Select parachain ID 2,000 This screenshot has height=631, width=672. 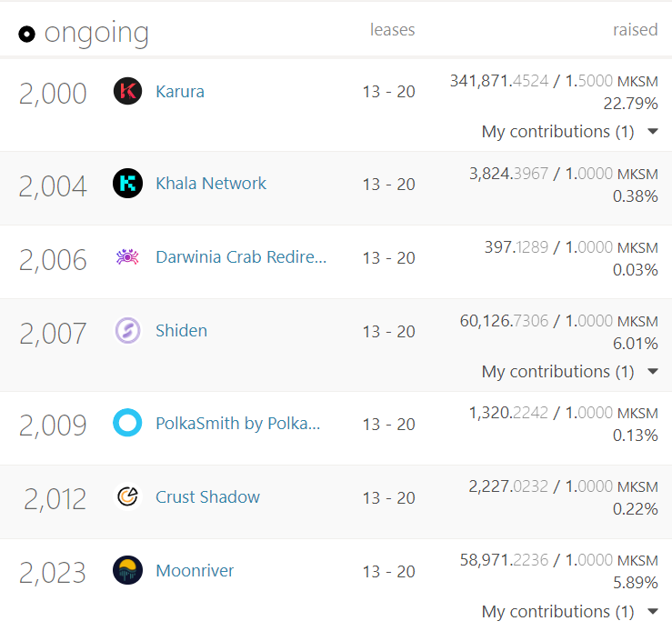tap(53, 94)
